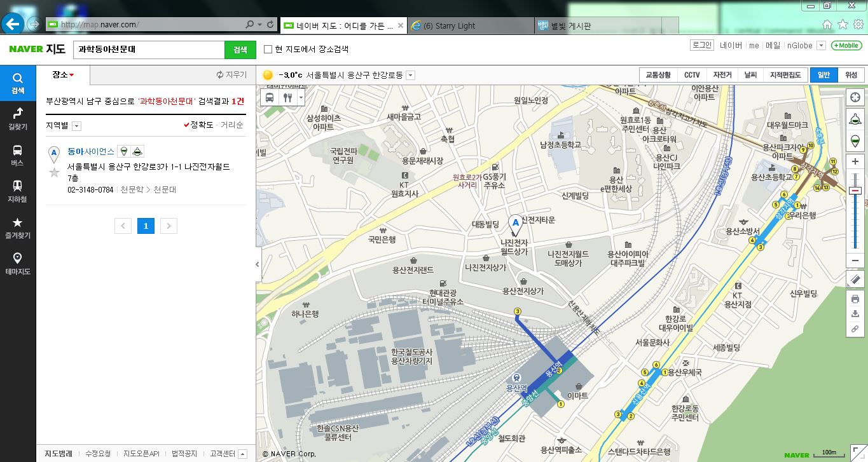Select the ruler distance measurement tool
This screenshot has height=462, width=868.
point(855,279)
